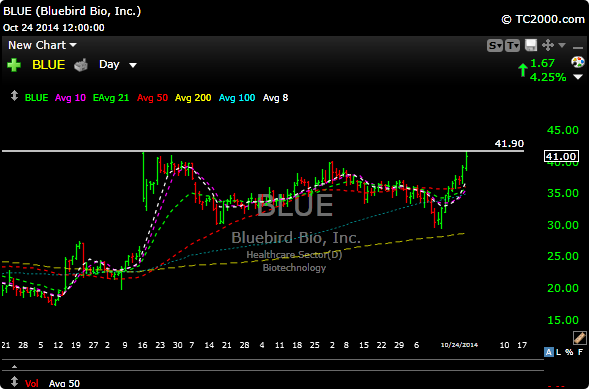
Task: Click the up-down arrows beside BLUE legend
Action: (14, 95)
